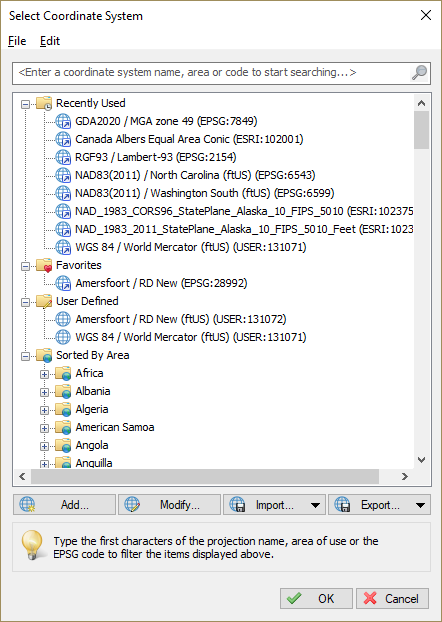This screenshot has width=442, height=622.
Task: Expand the American Samoa folder
Action: [x=44, y=428]
